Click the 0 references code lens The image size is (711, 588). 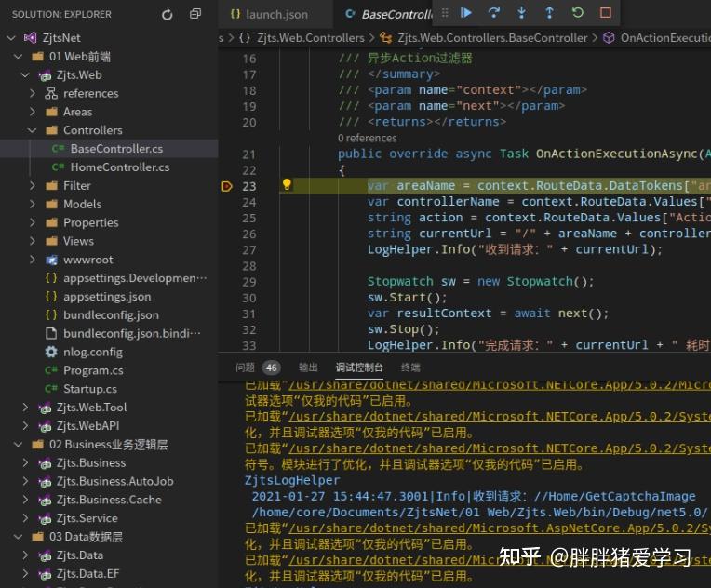coord(367,139)
